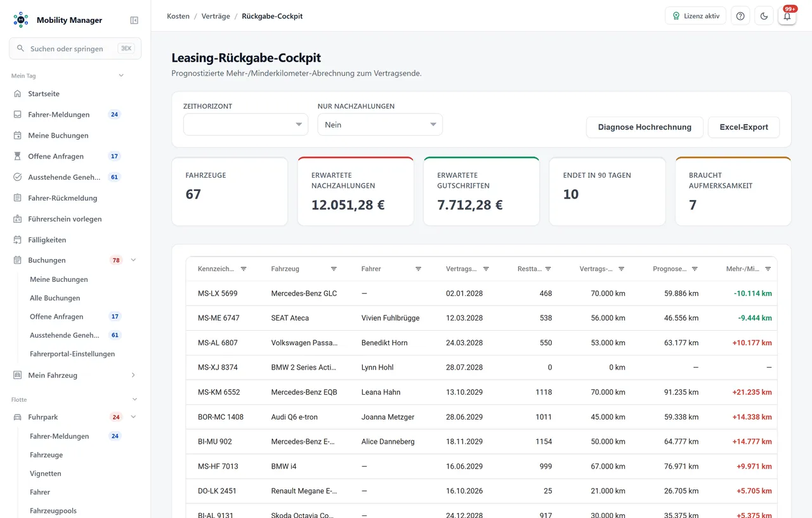
Task: Click the Kosten breadcrumb link
Action: (178, 16)
